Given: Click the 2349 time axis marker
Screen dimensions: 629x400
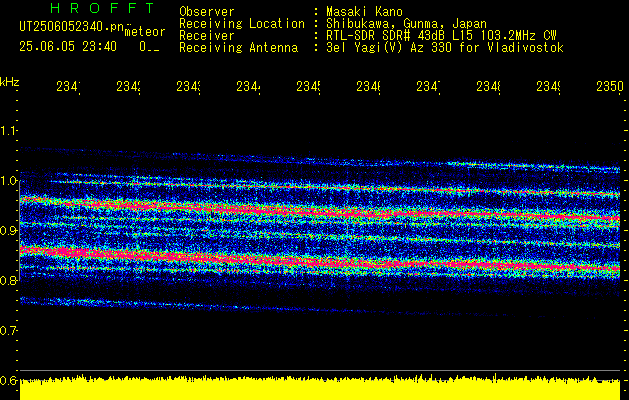Looking at the screenshot, I should pos(549,86).
